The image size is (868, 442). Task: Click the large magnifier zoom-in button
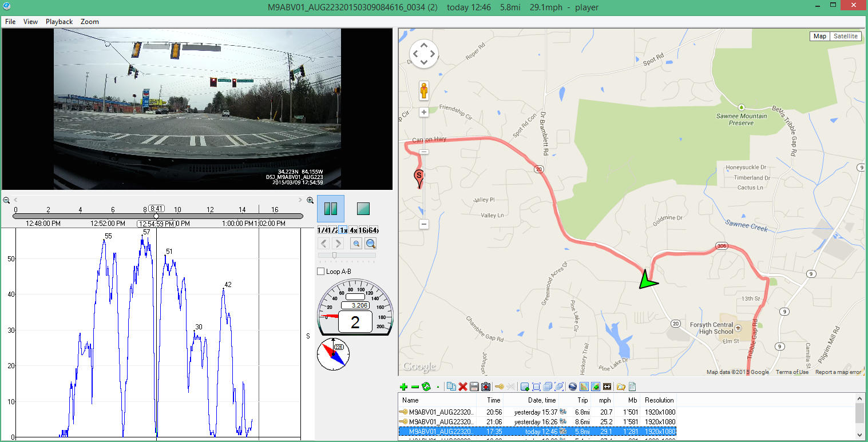click(x=371, y=244)
